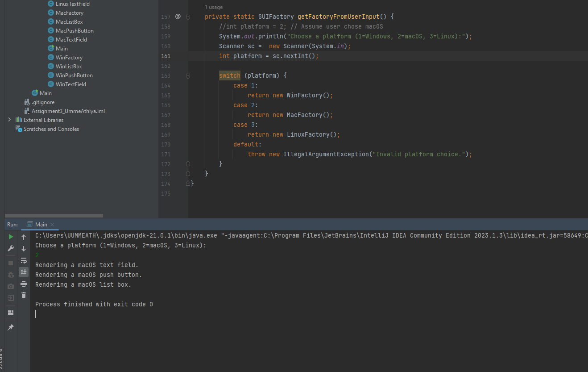
Task: Navigate up the stack trace with the up arrow
Action: coord(24,237)
